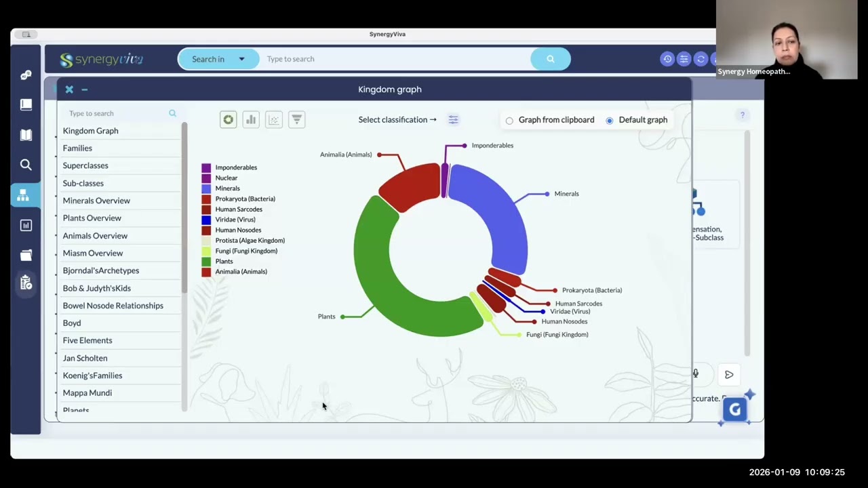Open the Search in dropdown
Screen dimensions: 868x488
(x=218, y=59)
